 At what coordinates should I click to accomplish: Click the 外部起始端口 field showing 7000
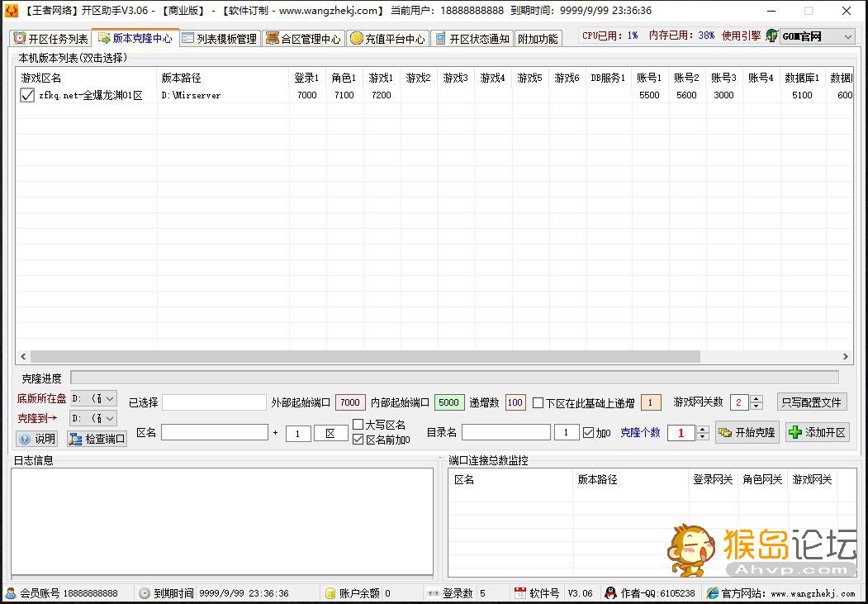(x=350, y=402)
